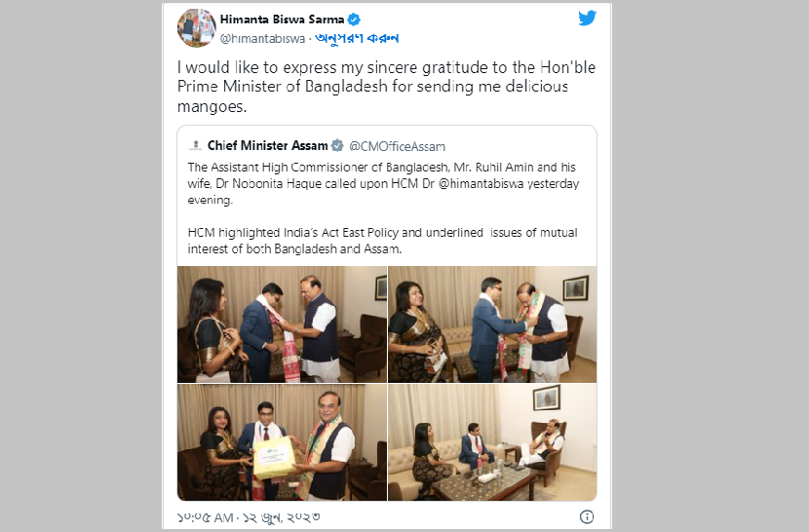Click the verified badge beside Himanta Biswa Sarma
This screenshot has height=532, width=809.
tap(354, 19)
